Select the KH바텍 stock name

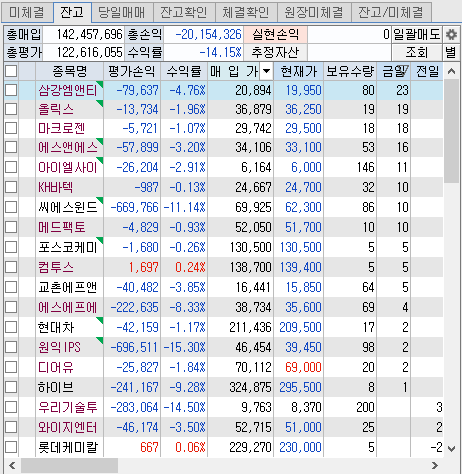pyautogui.click(x=55, y=187)
